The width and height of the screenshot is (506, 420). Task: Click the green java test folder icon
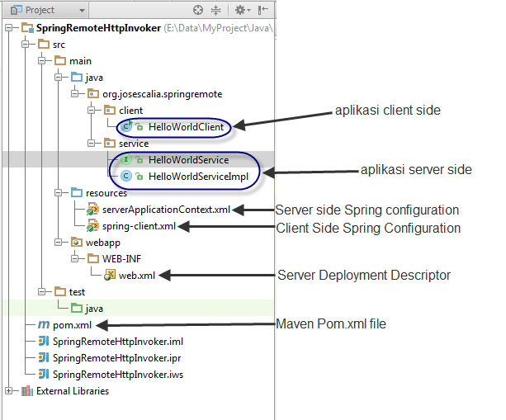click(x=77, y=309)
